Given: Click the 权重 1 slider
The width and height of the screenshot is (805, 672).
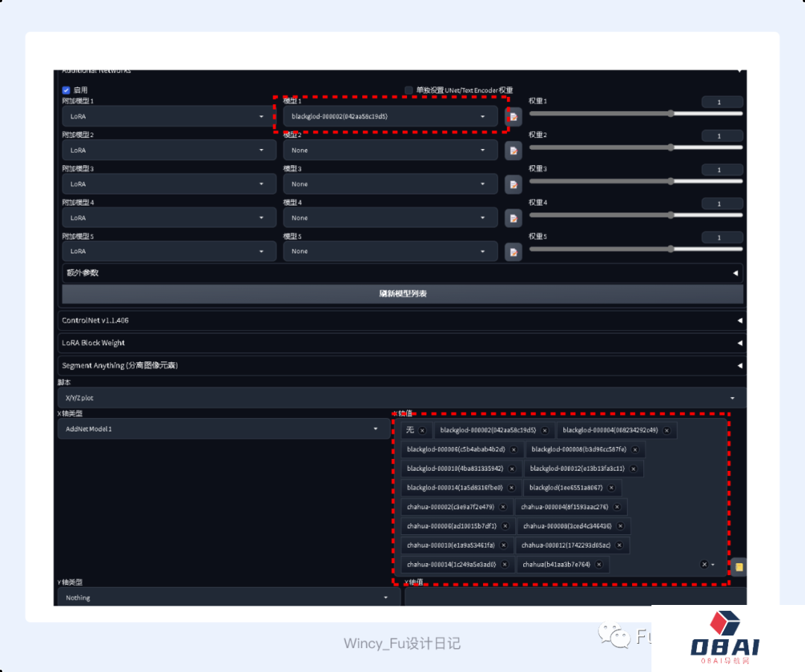Looking at the screenshot, I should pos(636,114).
